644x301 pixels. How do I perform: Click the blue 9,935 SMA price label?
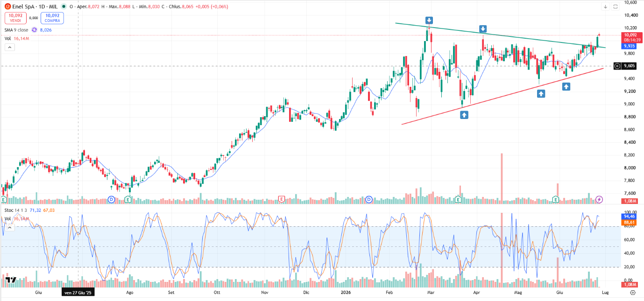tap(629, 46)
